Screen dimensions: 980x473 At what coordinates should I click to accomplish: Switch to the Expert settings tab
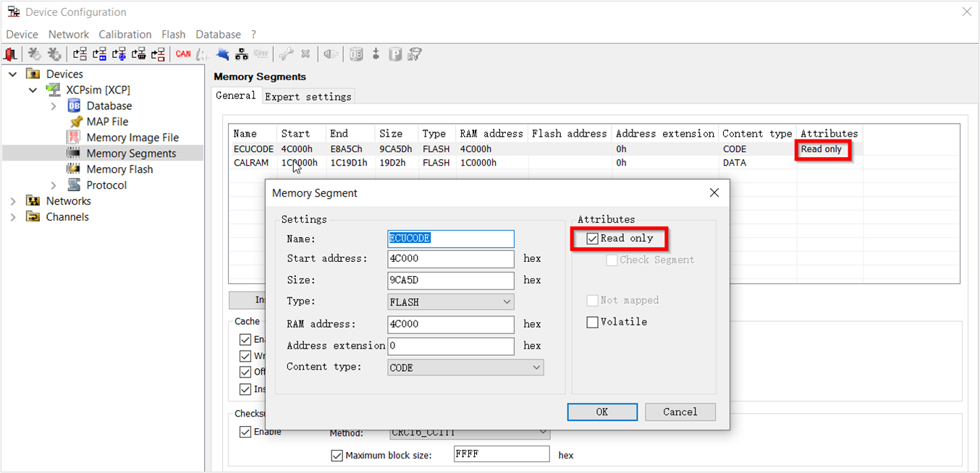pos(308,96)
